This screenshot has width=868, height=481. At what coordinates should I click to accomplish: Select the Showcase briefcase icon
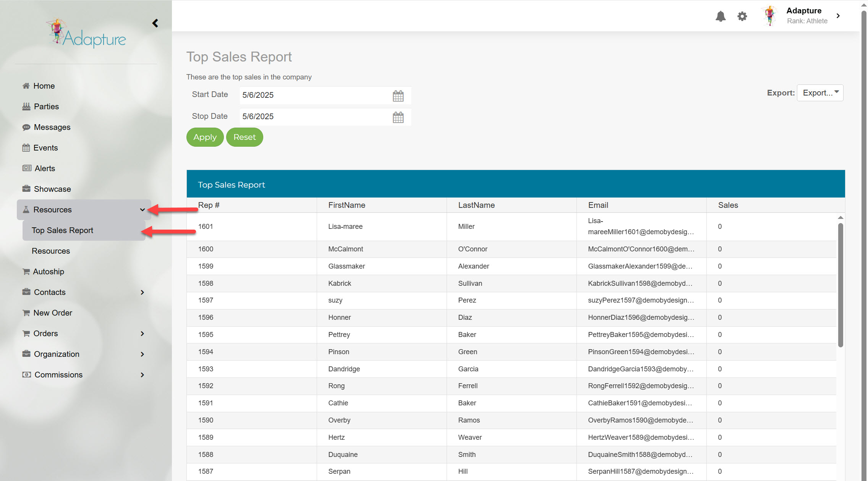26,189
